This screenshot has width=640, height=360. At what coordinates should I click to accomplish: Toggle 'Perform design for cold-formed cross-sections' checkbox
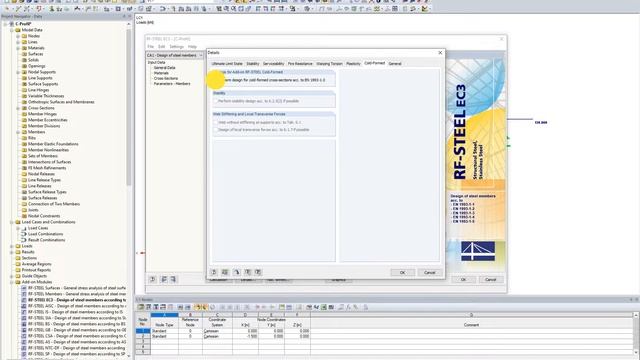click(216, 80)
